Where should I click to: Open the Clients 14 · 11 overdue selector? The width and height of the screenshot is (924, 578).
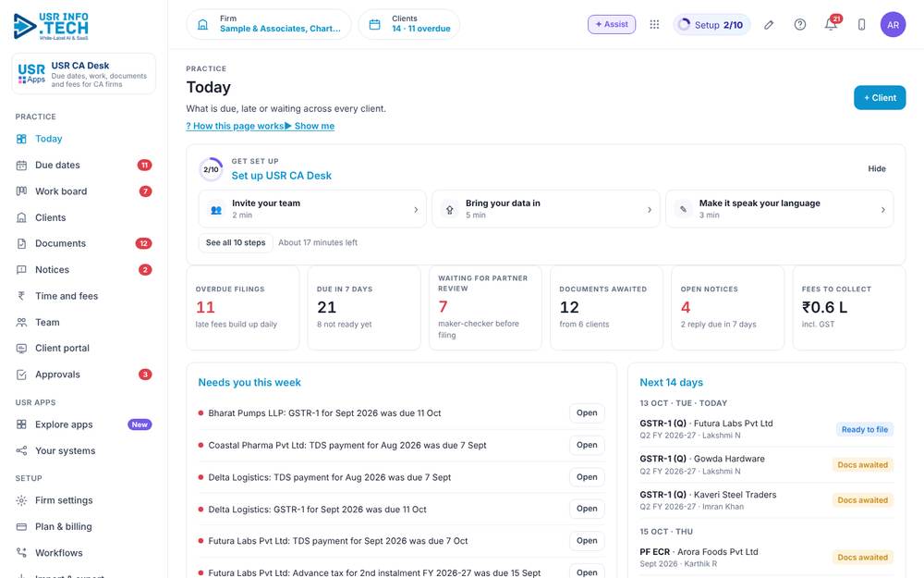pyautogui.click(x=409, y=25)
